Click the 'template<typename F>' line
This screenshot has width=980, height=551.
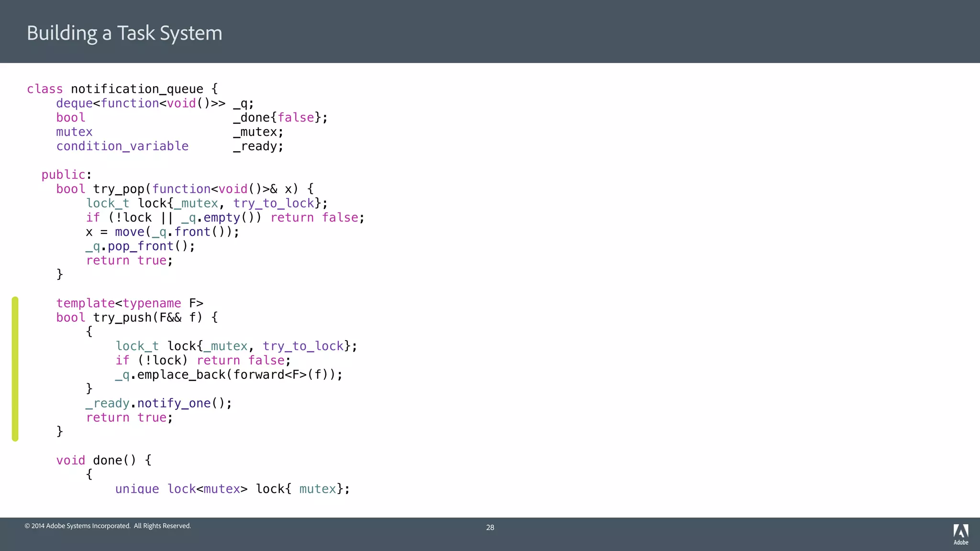click(x=130, y=303)
